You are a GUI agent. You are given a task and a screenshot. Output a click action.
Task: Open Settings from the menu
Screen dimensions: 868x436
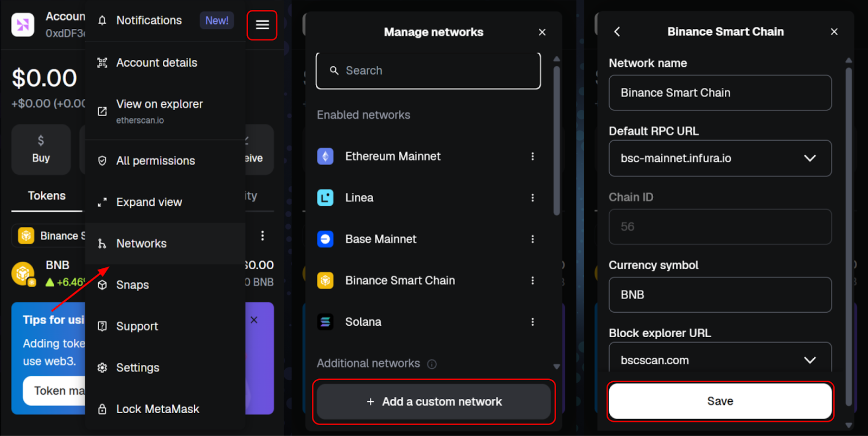tap(137, 368)
